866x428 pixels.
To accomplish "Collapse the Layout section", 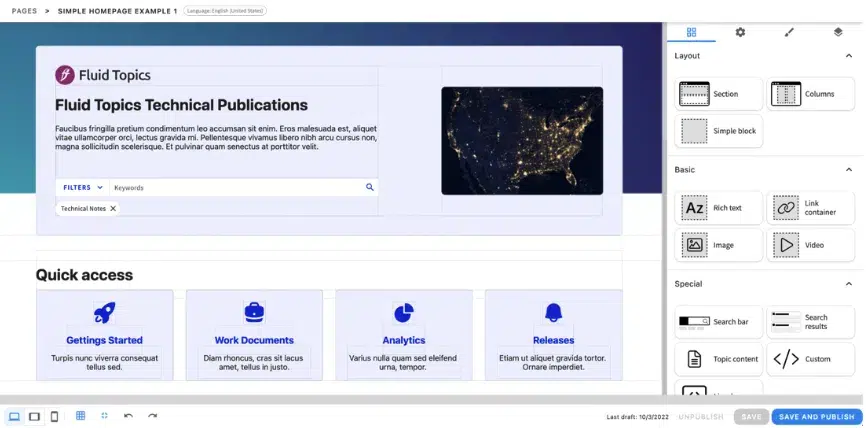I will pyautogui.click(x=849, y=56).
